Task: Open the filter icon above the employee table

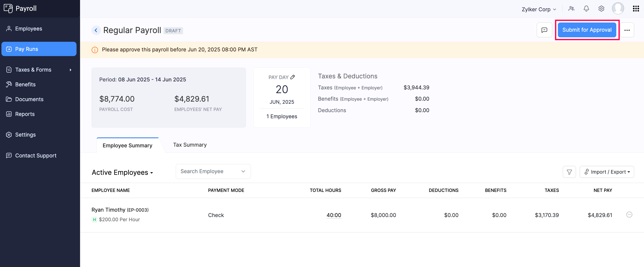Action: pyautogui.click(x=569, y=172)
